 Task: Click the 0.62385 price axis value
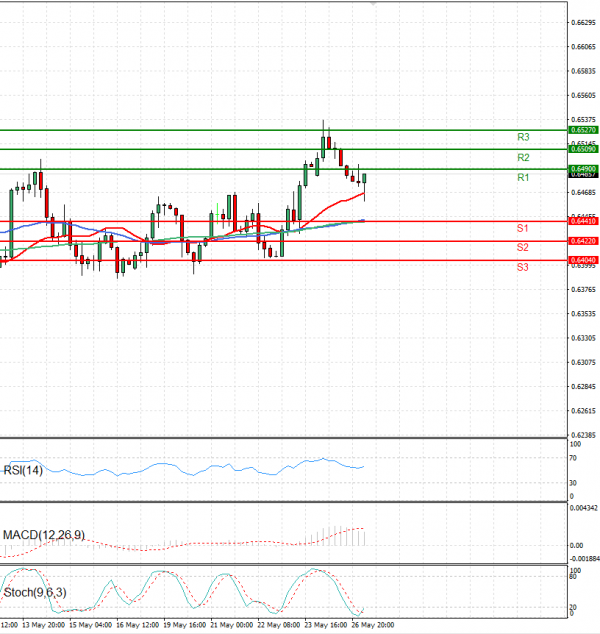coord(583,435)
